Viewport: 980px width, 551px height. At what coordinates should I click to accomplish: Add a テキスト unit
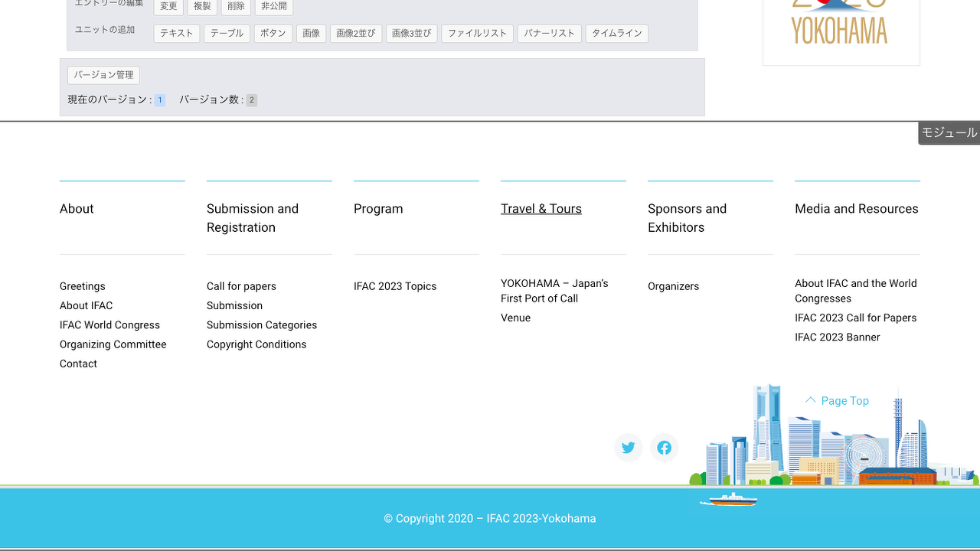[176, 34]
